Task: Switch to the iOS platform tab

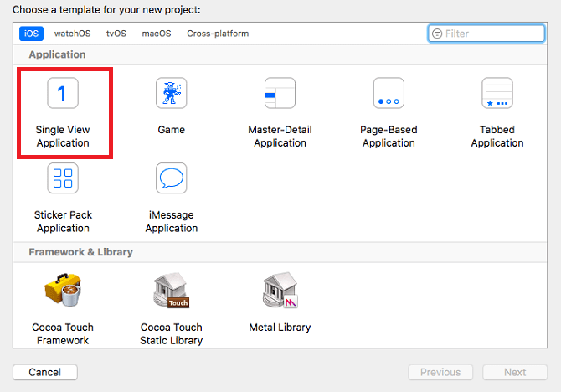Action: [x=32, y=34]
